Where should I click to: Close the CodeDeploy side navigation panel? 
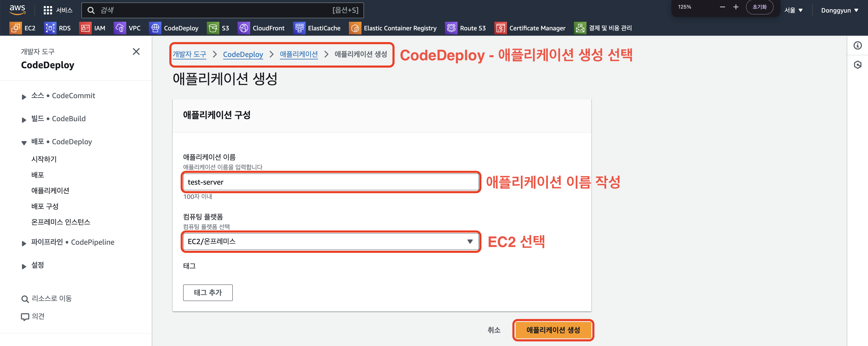(136, 51)
